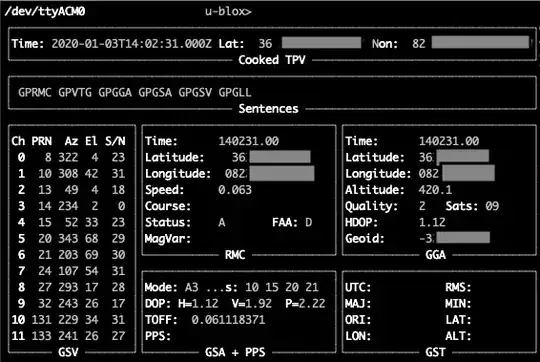Select PRN 15 satellite row

(x=71, y=222)
